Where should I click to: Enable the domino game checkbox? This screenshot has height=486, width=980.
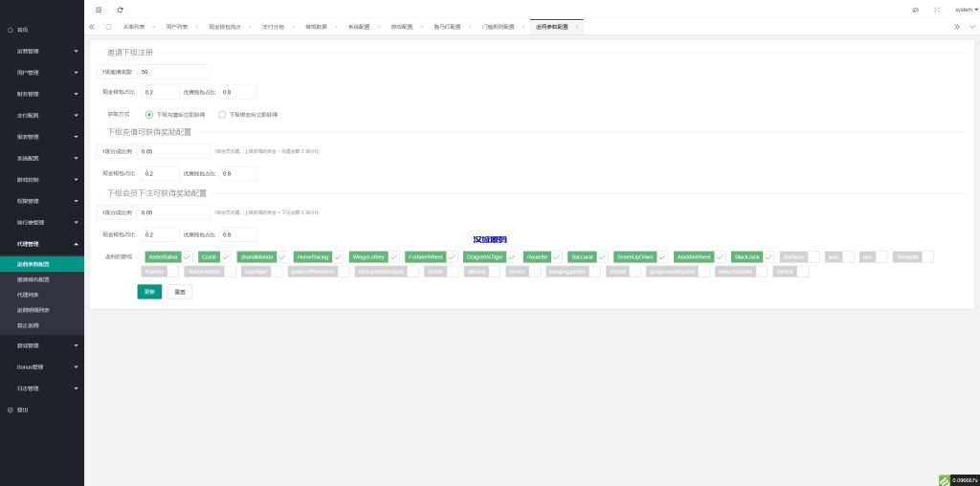pos(813,256)
